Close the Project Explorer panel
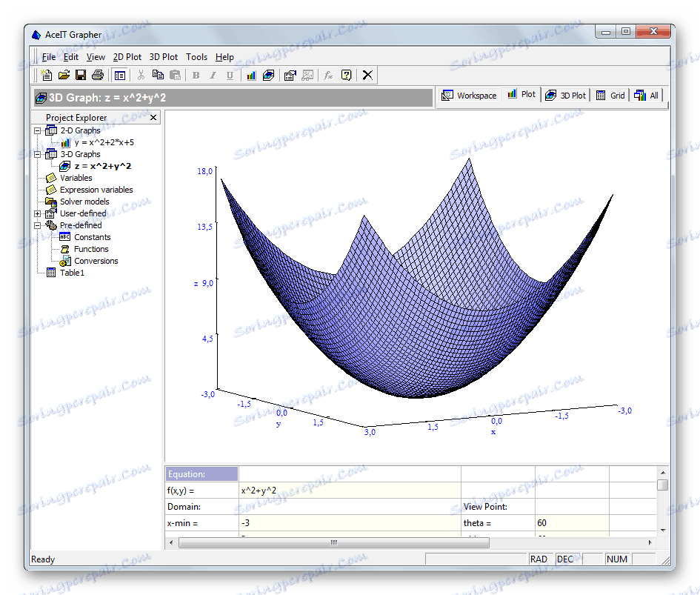Image resolution: width=700 pixels, height=595 pixels. [x=153, y=118]
